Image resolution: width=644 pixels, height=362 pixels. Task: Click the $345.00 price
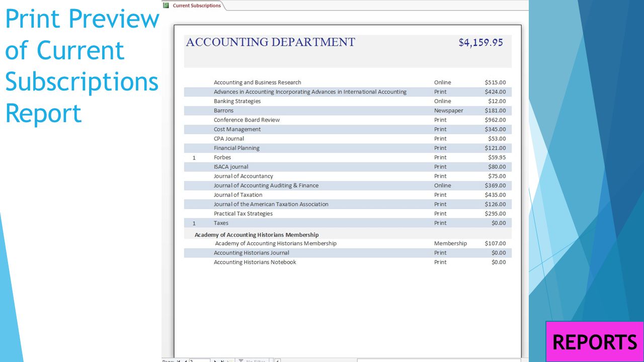[495, 129]
